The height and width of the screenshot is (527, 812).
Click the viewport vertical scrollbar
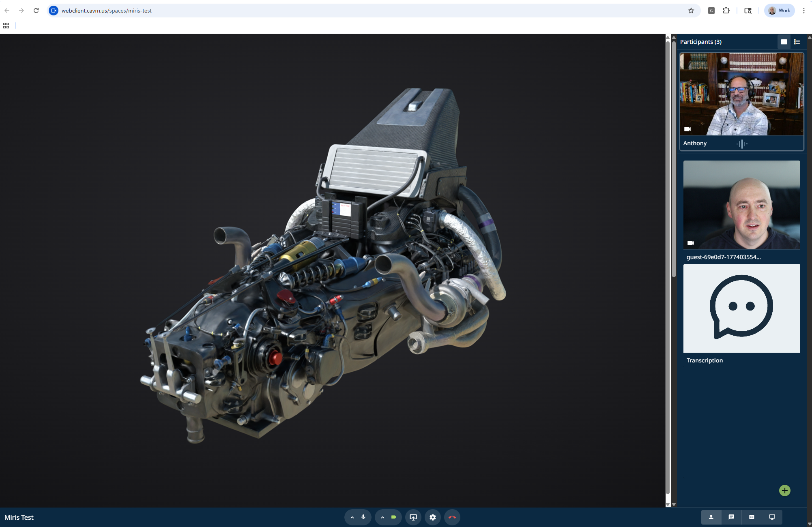(668, 268)
